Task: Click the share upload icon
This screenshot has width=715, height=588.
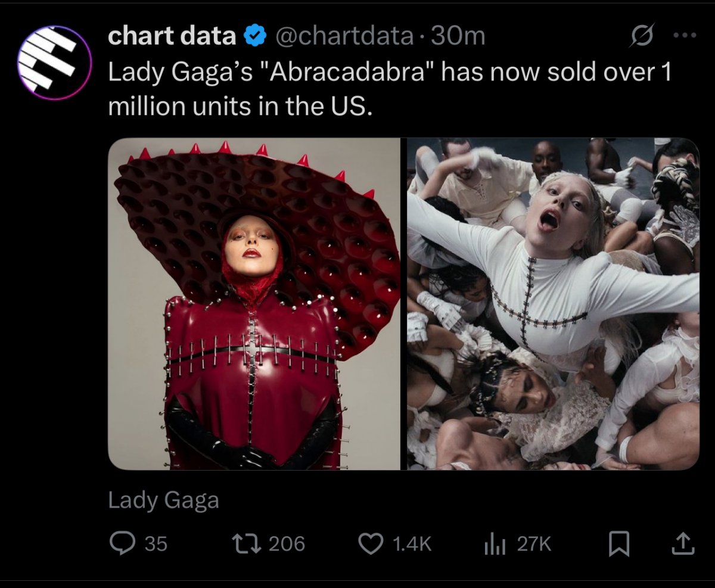Action: (x=683, y=543)
